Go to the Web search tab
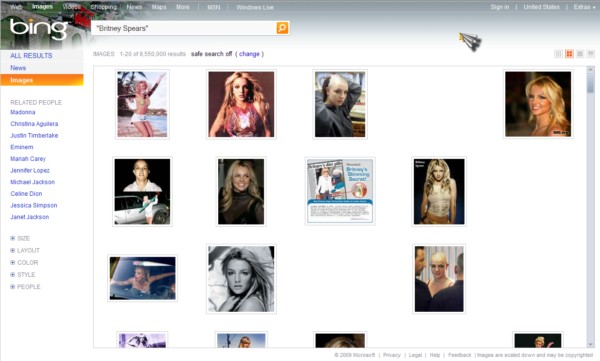This screenshot has width=600, height=361. [x=16, y=7]
